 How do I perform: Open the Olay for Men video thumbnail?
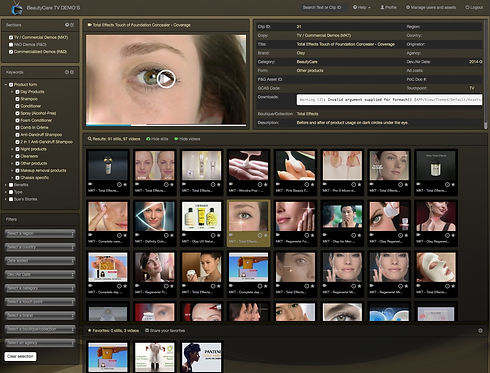[x=342, y=216]
